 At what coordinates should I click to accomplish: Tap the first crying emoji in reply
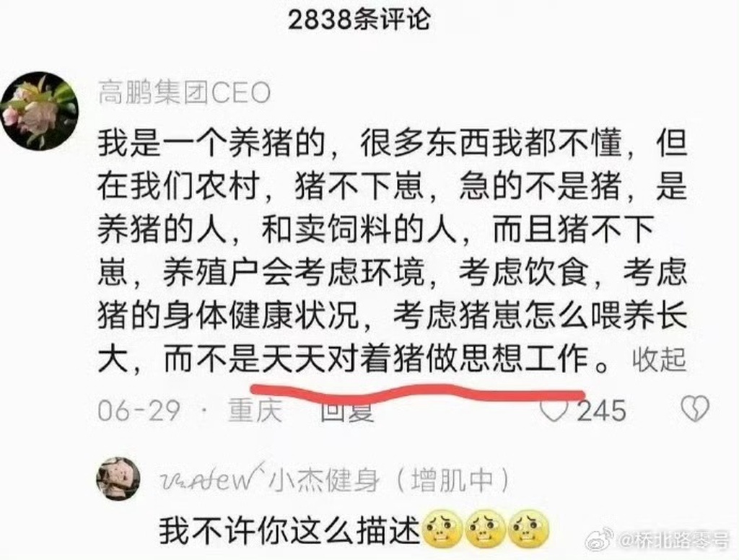[442, 528]
